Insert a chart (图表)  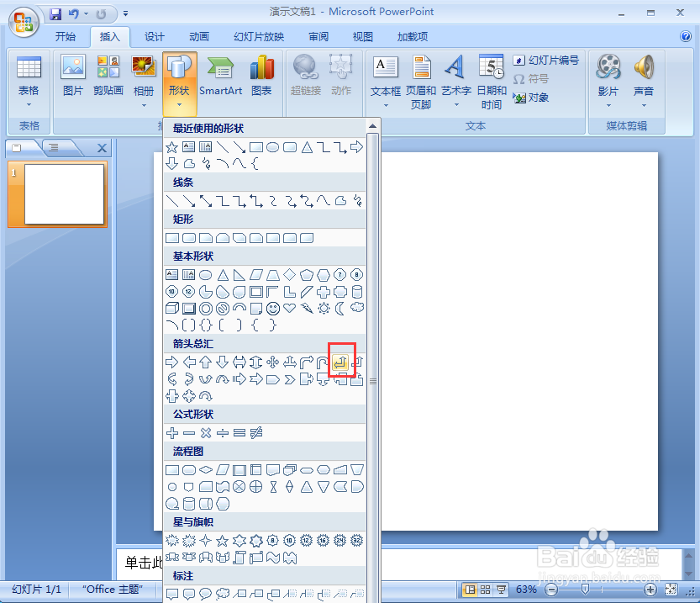[x=261, y=76]
